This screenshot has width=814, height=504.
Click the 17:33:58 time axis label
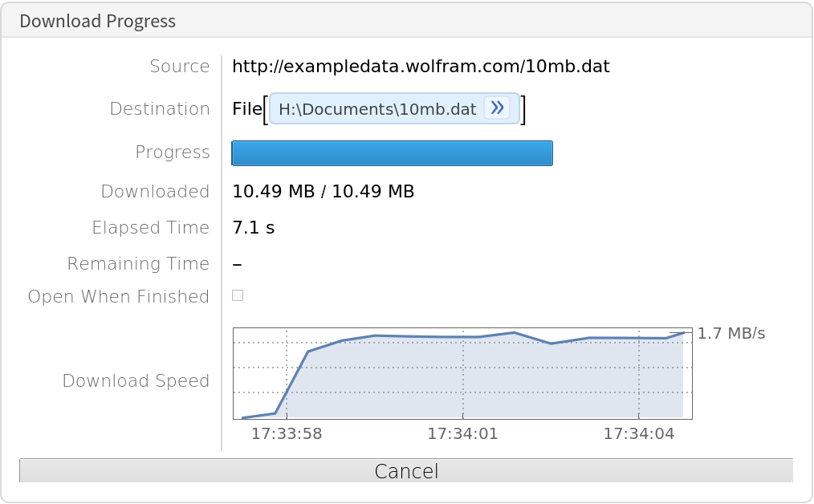point(287,434)
